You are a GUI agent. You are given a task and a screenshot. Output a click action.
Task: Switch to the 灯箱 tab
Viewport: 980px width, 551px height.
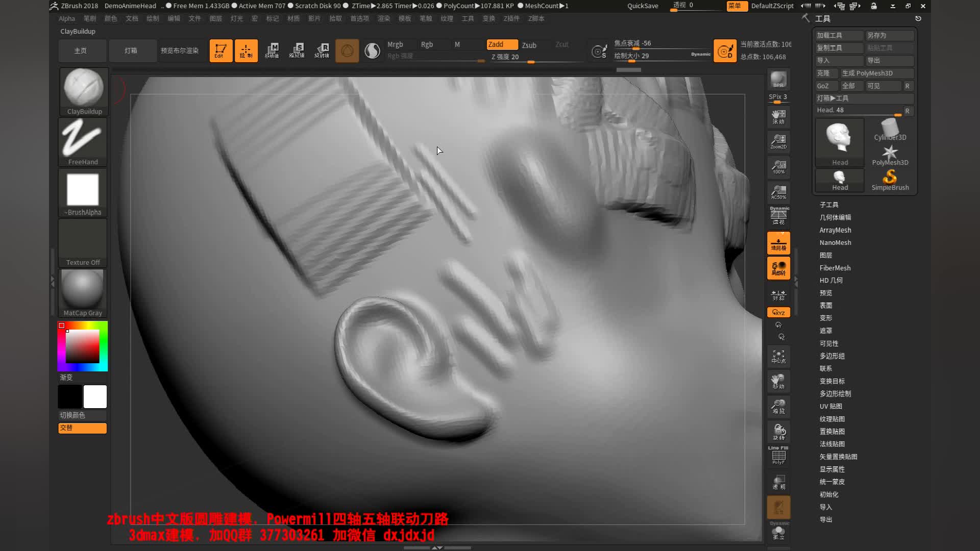pos(132,51)
